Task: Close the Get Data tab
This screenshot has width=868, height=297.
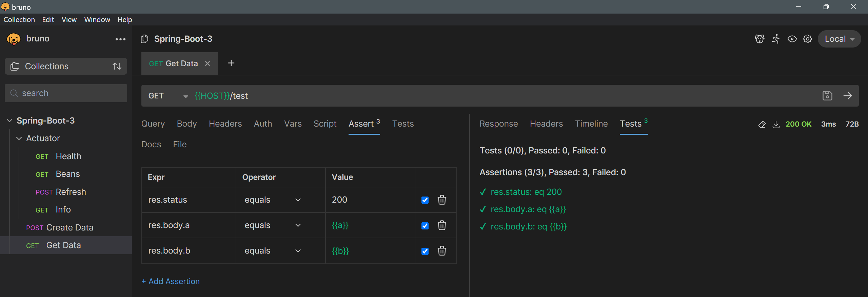Action: pyautogui.click(x=208, y=63)
